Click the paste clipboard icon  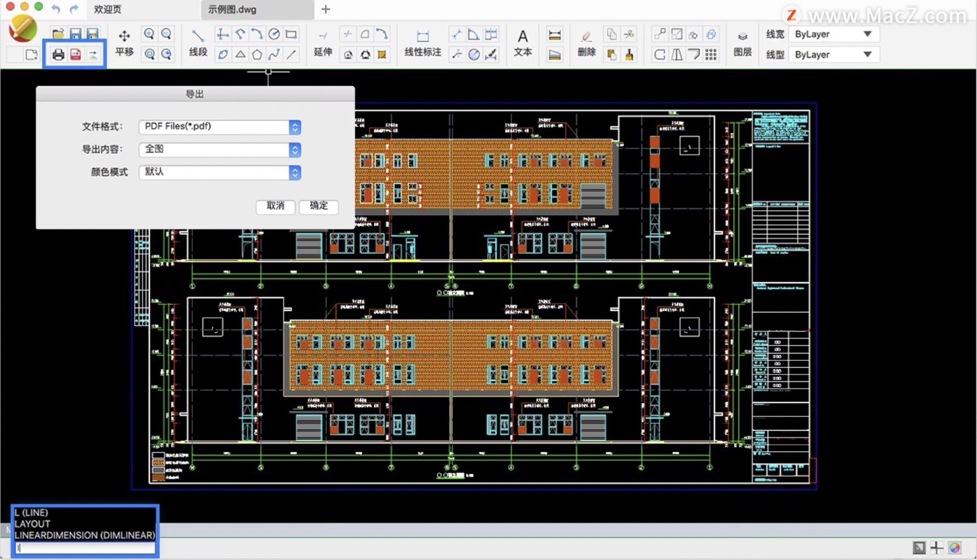[x=612, y=54]
